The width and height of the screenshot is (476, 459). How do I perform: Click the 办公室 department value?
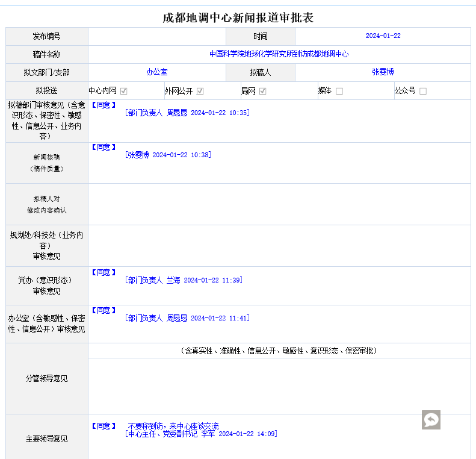click(x=157, y=72)
